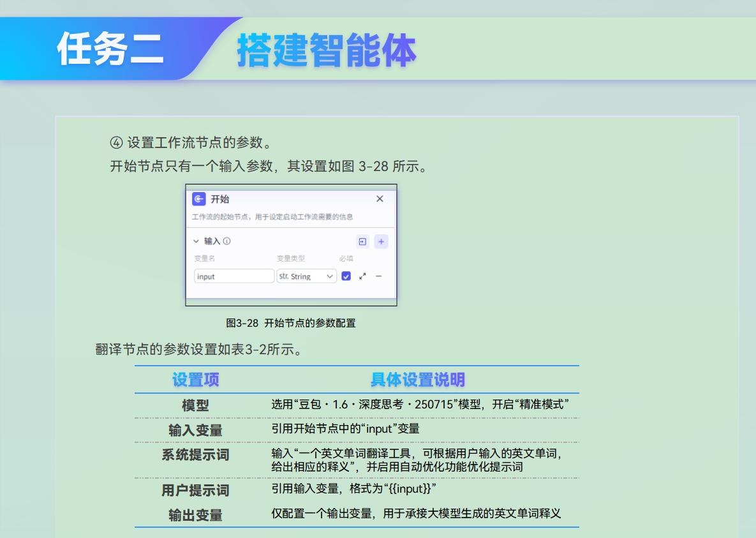This screenshot has width=756, height=538.
Task: Click the expand arrows icon in input row
Action: 362,276
